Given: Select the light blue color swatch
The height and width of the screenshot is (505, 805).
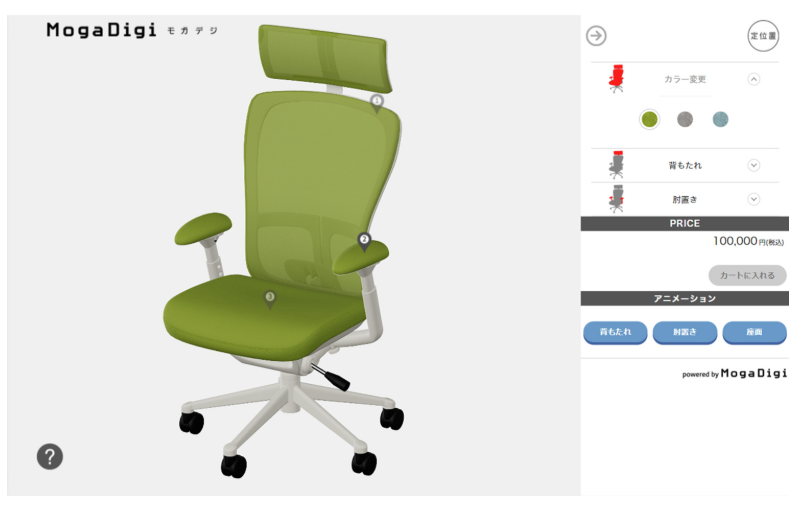Looking at the screenshot, I should 720,120.
